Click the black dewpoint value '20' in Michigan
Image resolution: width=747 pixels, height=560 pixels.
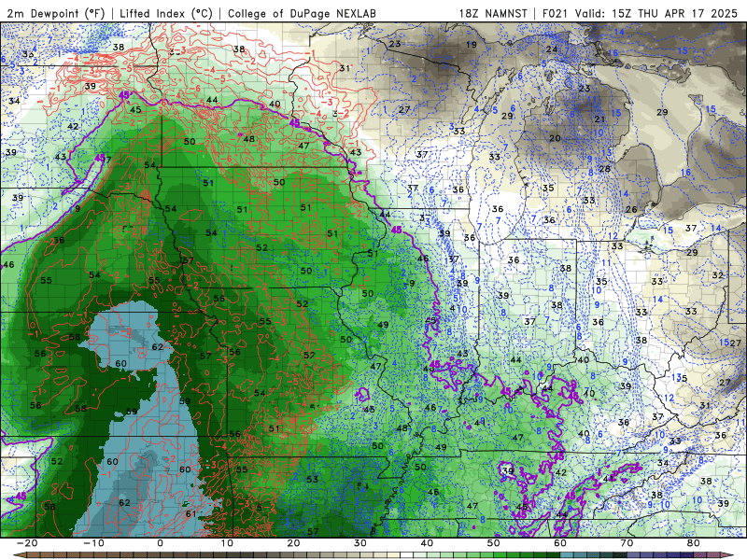tap(555, 138)
